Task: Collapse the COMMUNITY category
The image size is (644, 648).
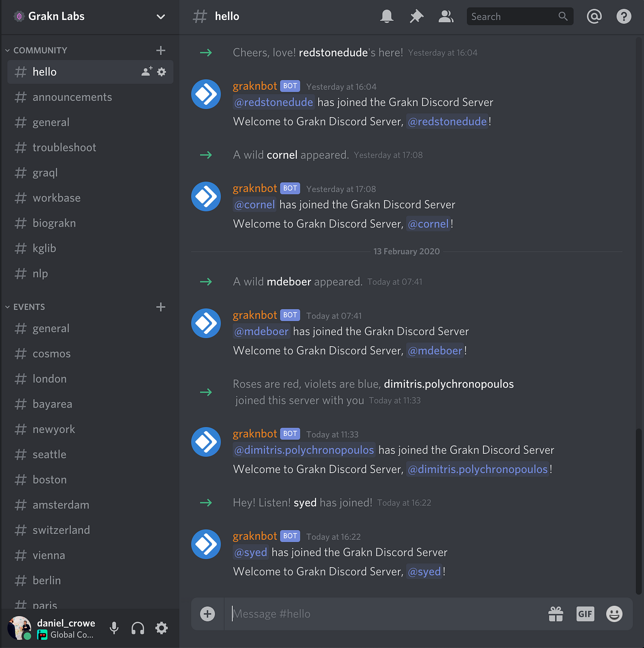Action: (x=37, y=50)
